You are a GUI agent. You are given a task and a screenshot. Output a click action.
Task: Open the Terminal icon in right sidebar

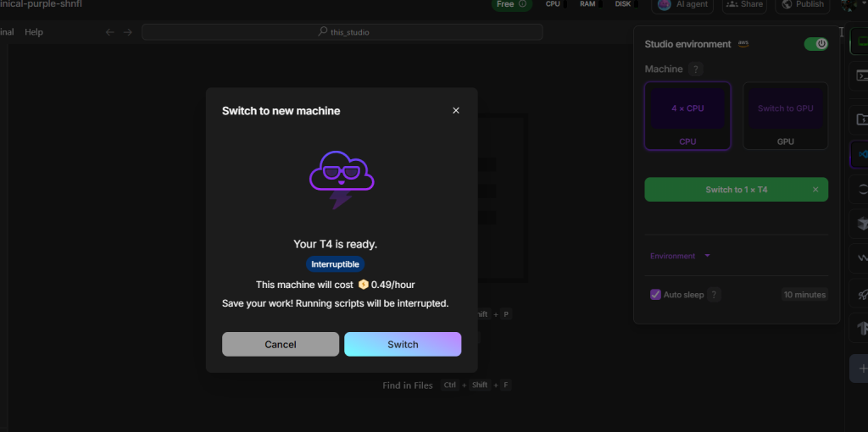coord(860,76)
